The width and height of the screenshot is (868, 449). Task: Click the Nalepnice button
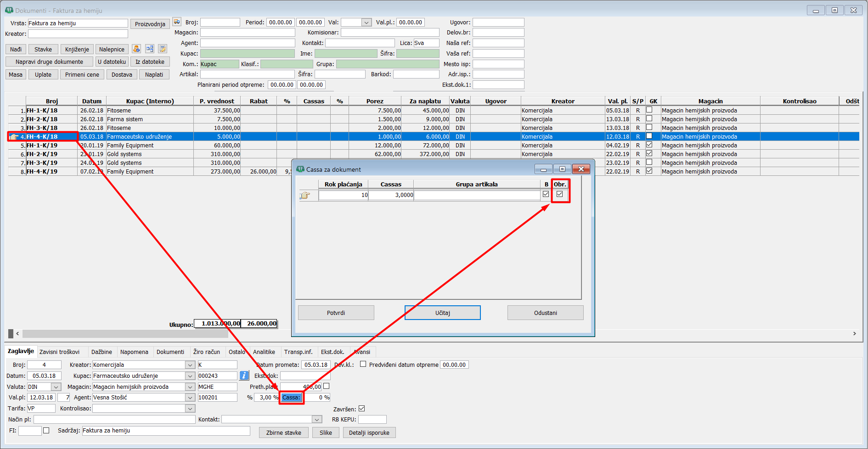click(x=112, y=49)
